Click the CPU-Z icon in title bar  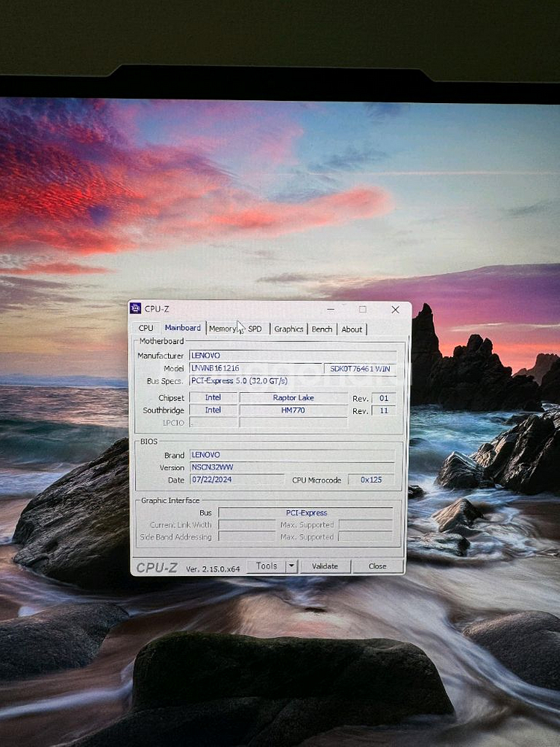point(136,309)
